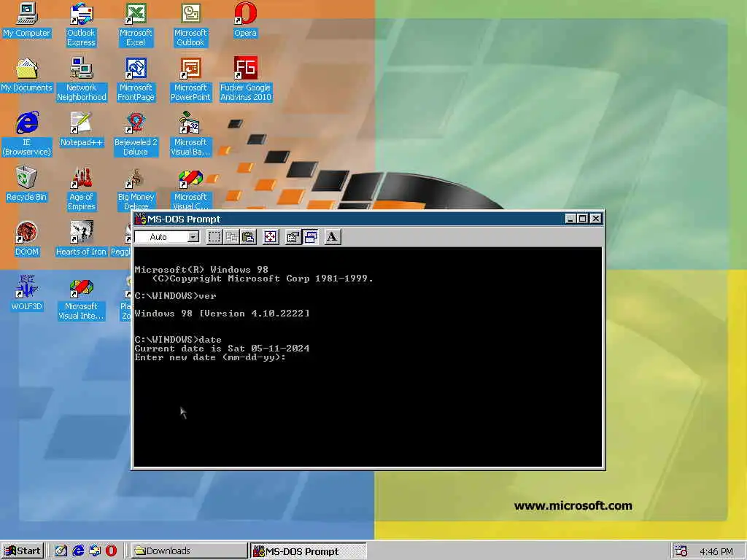Click the MS-DOS Prompt taskbar button
The width and height of the screenshot is (747, 560).
pyautogui.click(x=309, y=551)
